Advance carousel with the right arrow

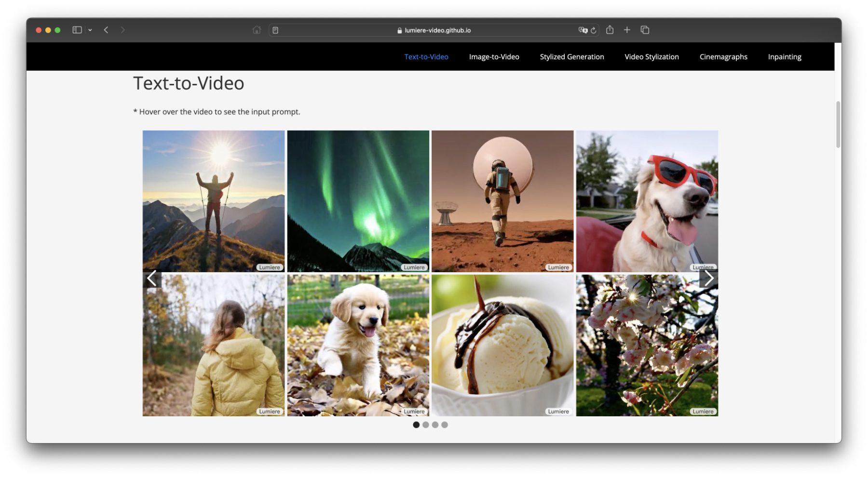[708, 278]
